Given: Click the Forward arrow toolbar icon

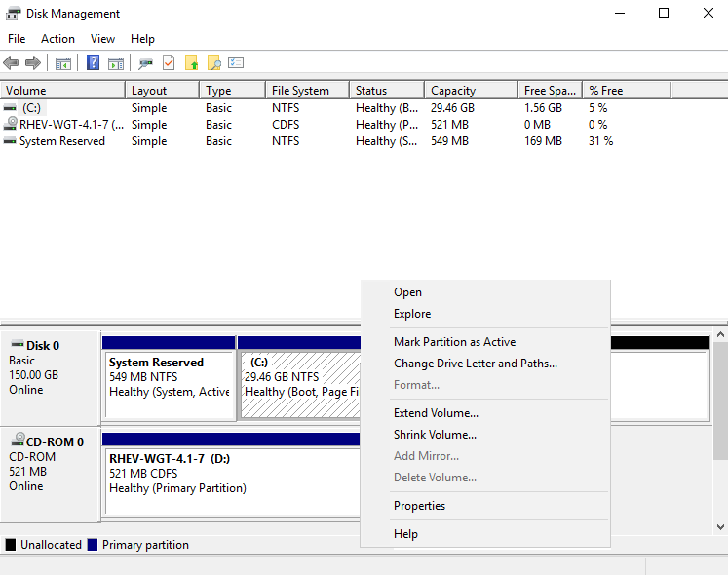Looking at the screenshot, I should [33, 63].
